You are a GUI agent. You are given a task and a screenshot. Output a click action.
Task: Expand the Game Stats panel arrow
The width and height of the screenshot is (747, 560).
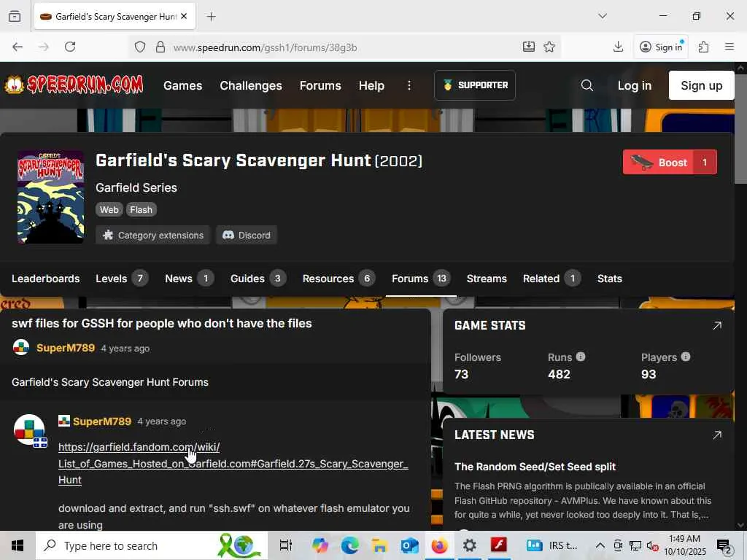(x=716, y=326)
